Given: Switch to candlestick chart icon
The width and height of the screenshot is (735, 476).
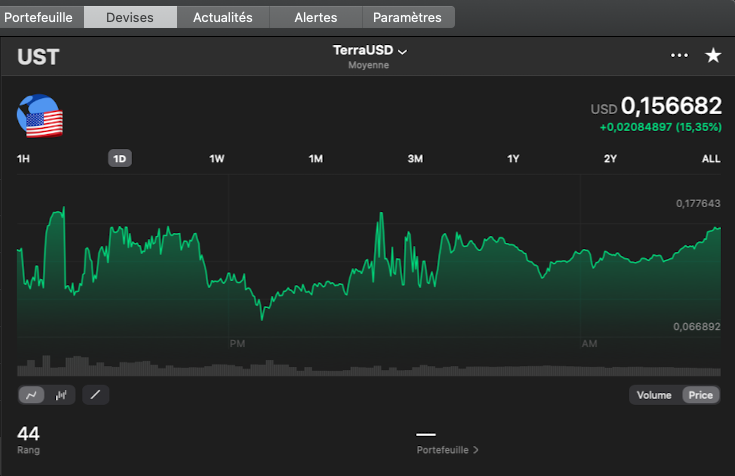Looking at the screenshot, I should [61, 395].
